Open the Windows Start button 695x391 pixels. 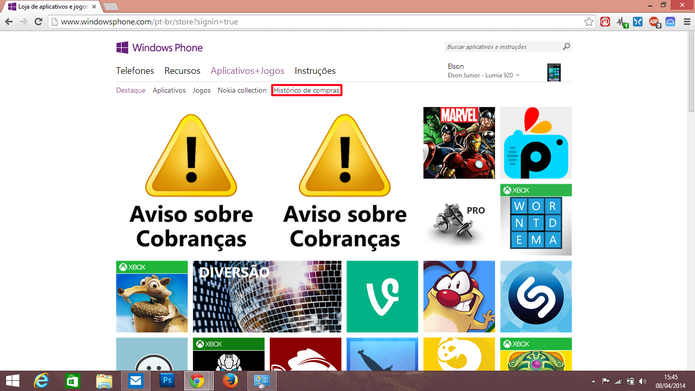(x=12, y=381)
